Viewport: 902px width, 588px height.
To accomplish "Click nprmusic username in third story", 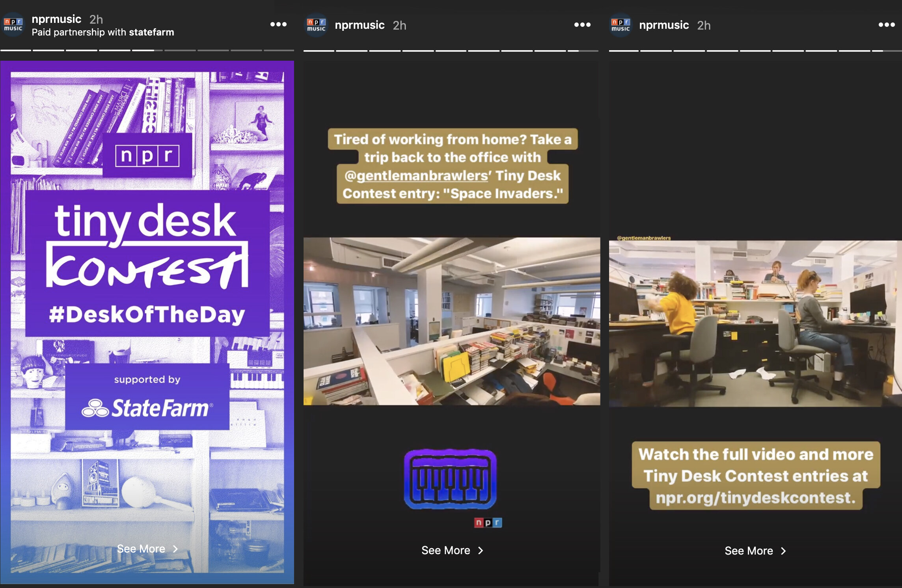I will [x=664, y=25].
